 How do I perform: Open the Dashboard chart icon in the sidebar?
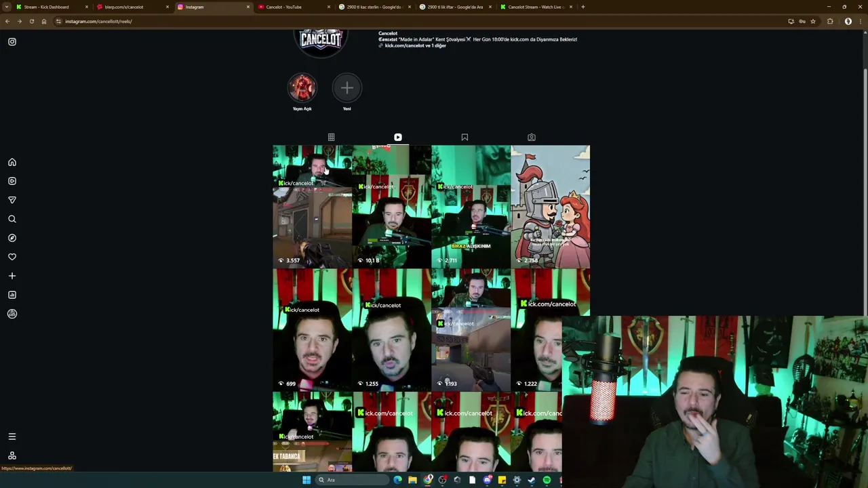[x=12, y=295]
